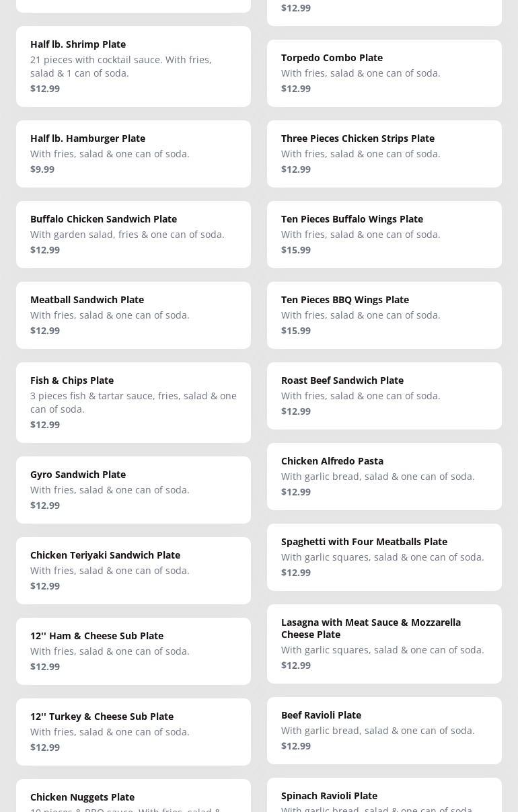The image size is (518, 812).
Task: Click the Spinach Ravioli Plate title
Action: pos(329,796)
